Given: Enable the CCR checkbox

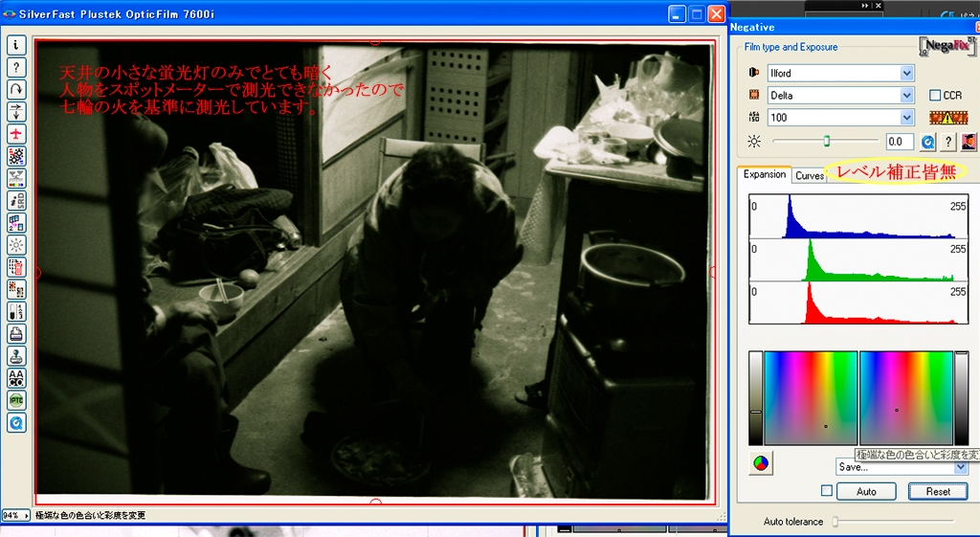Looking at the screenshot, I should pos(935,95).
